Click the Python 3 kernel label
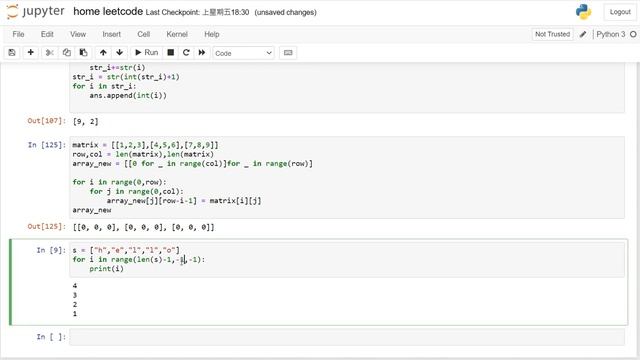The height and width of the screenshot is (360, 640). [x=611, y=34]
